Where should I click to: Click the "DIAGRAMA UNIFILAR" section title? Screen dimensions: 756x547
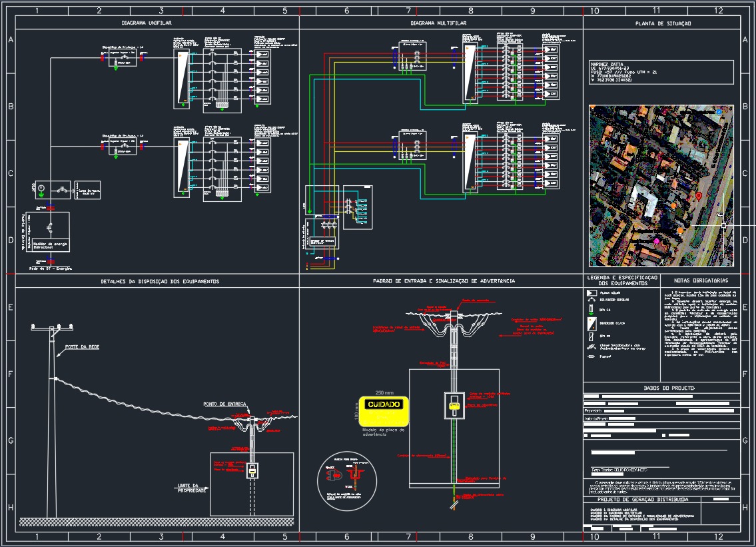146,23
